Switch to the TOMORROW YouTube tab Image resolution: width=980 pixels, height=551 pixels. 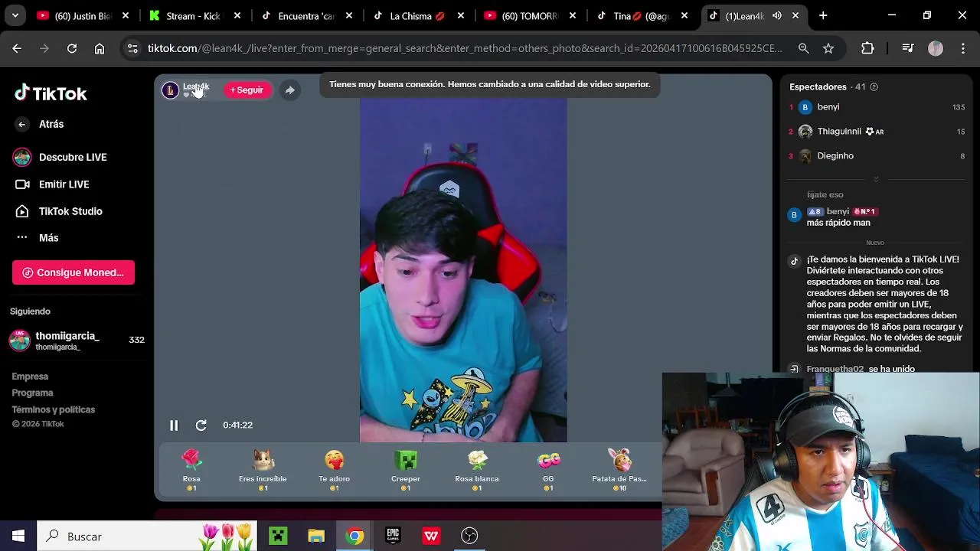click(x=528, y=15)
